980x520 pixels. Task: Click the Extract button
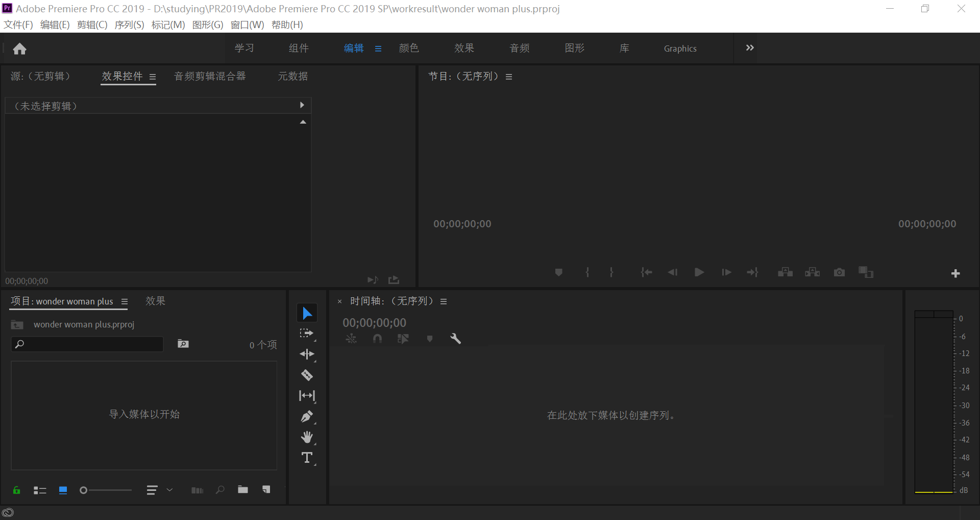pyautogui.click(x=812, y=272)
